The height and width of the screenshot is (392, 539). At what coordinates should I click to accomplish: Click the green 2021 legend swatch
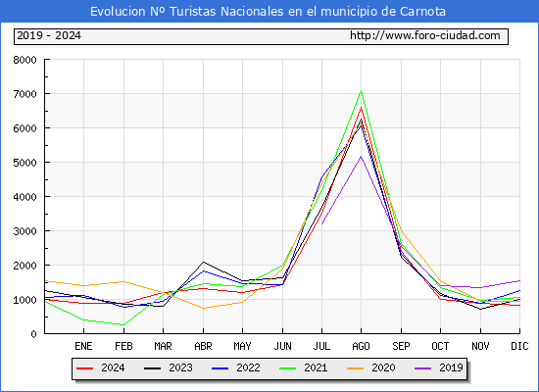(x=288, y=368)
